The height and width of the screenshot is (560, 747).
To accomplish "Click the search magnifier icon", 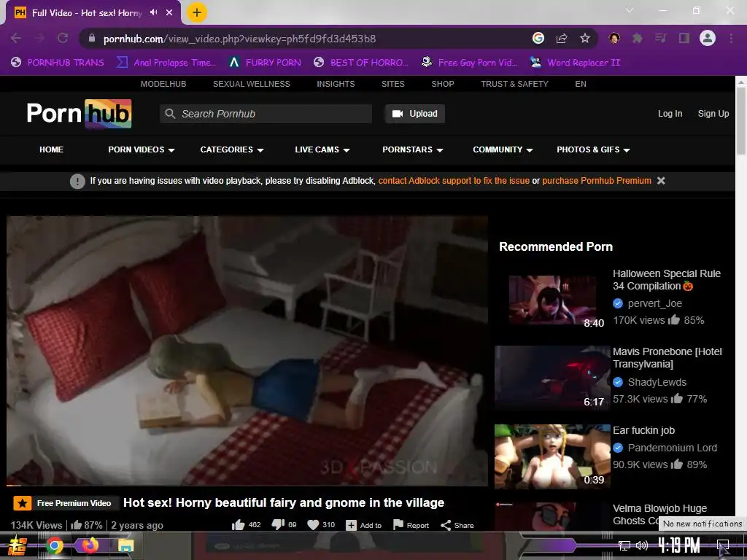I will [170, 114].
